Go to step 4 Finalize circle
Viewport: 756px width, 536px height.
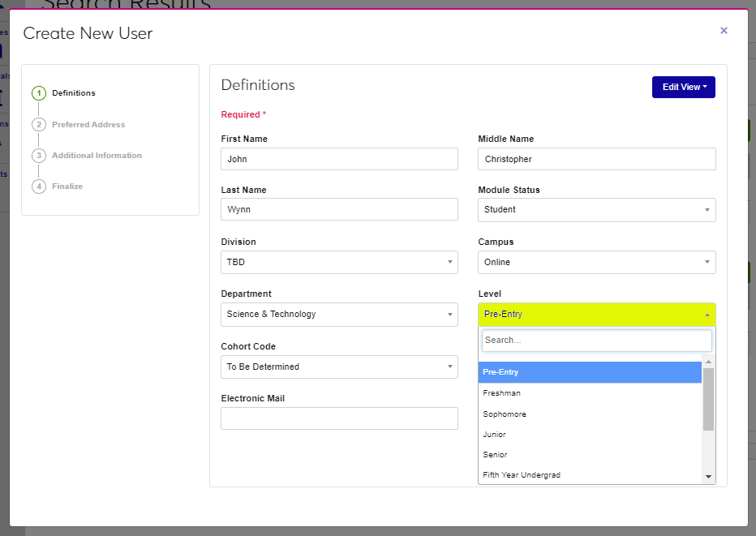pyautogui.click(x=39, y=187)
